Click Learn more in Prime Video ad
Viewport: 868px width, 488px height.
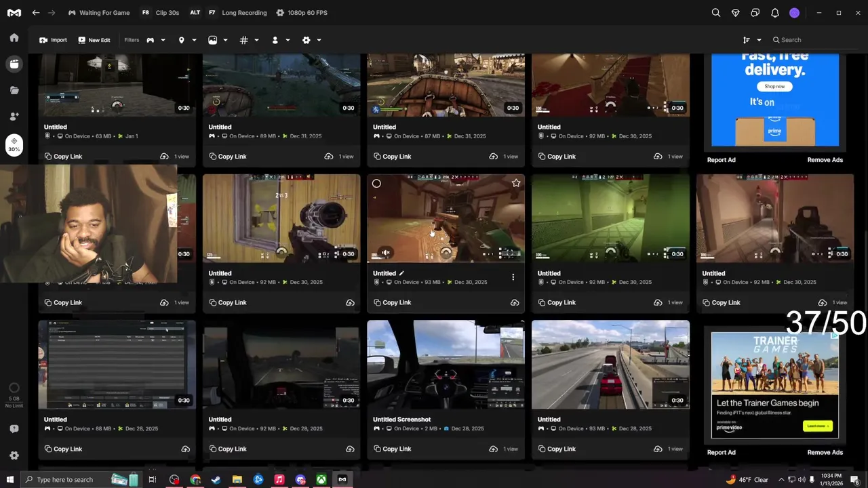[x=818, y=426]
